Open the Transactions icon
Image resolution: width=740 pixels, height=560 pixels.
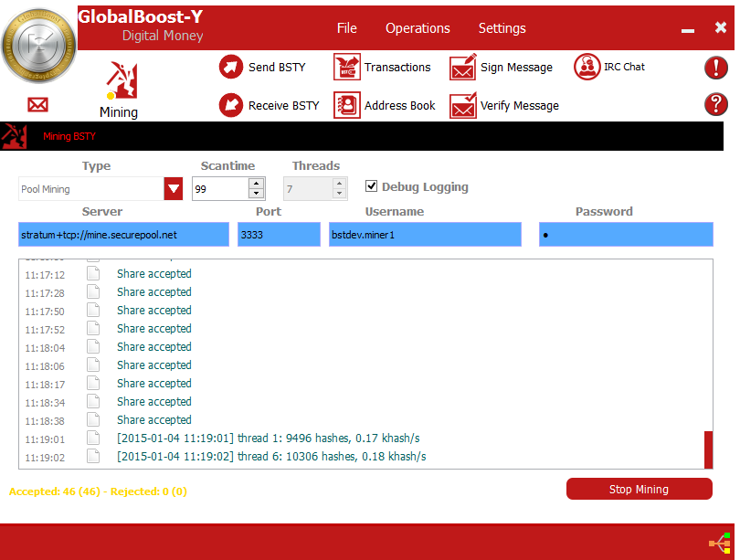pyautogui.click(x=347, y=67)
